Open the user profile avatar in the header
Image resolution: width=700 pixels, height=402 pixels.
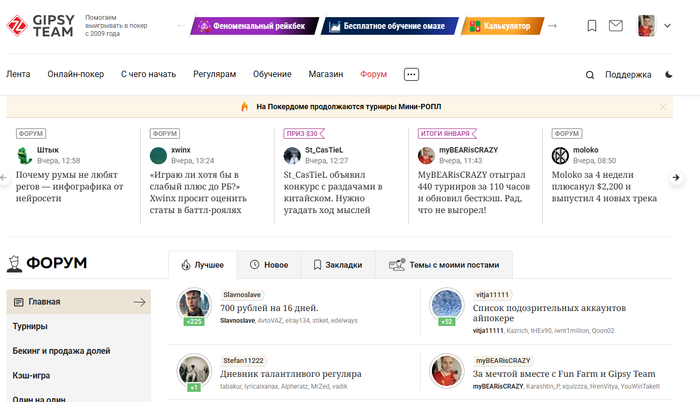tap(646, 26)
